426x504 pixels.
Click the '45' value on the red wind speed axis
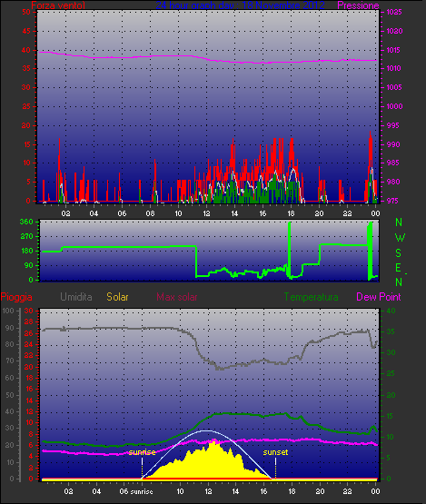(26, 31)
